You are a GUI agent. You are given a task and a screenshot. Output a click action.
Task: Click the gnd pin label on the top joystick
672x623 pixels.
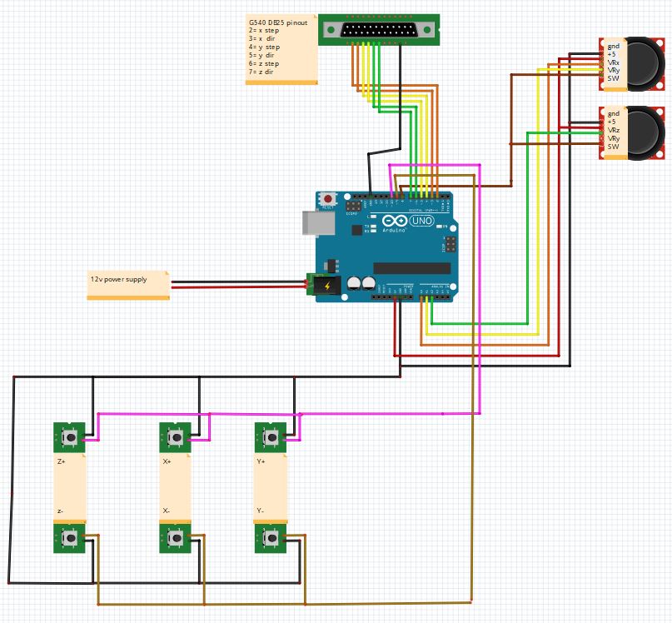pyautogui.click(x=612, y=47)
